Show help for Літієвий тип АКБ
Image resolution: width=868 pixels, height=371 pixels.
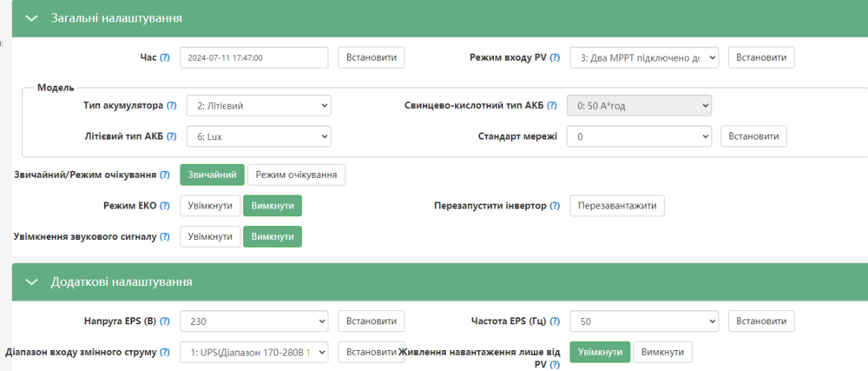(172, 136)
